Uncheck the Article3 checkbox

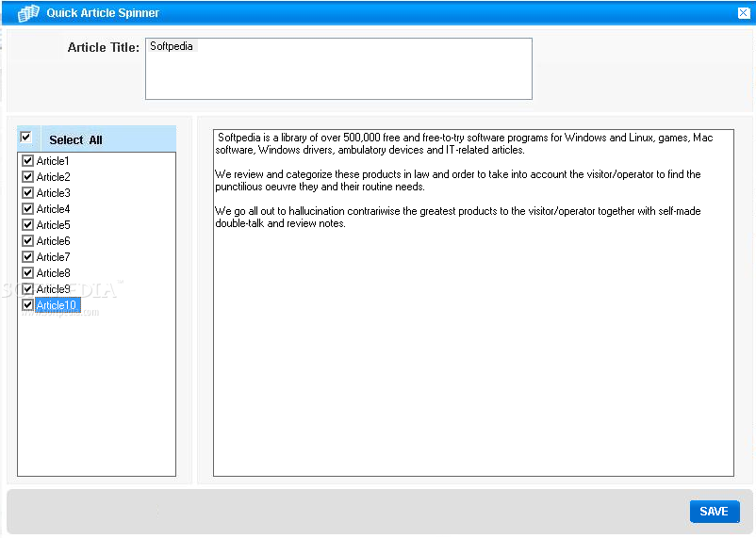[28, 193]
